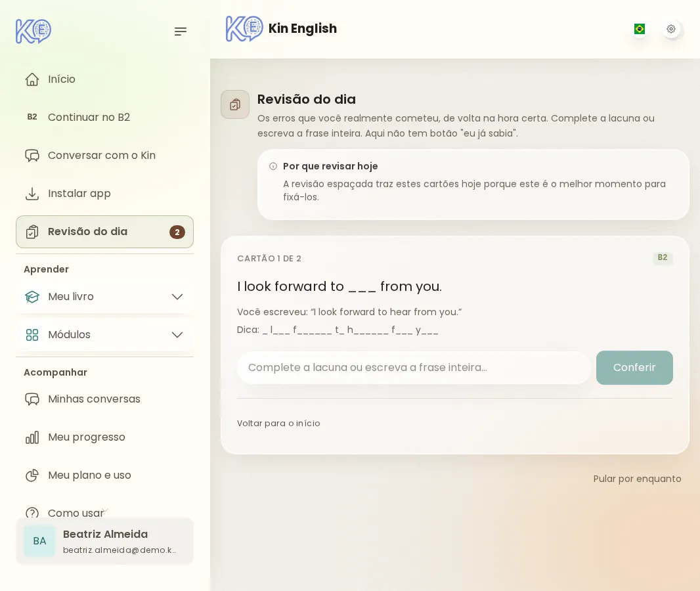The image size is (700, 591).
Task: Click the BA avatar in the sidebar
Action: pos(40,541)
